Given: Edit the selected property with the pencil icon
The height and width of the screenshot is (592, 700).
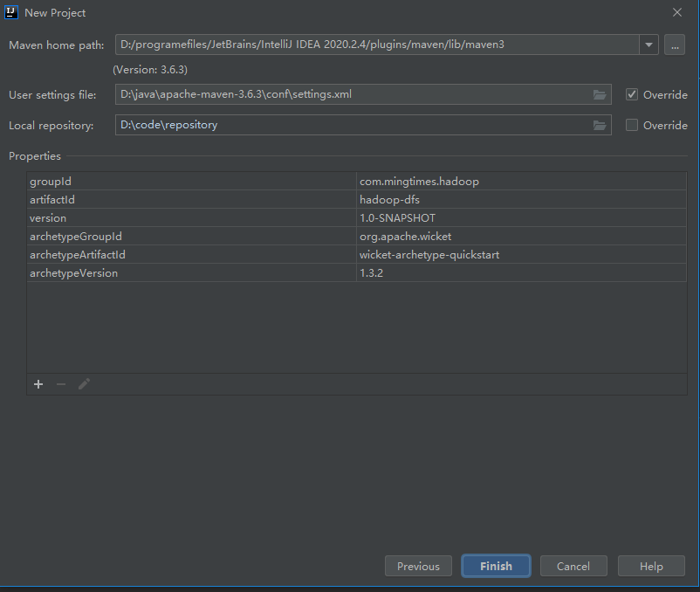Looking at the screenshot, I should [84, 384].
